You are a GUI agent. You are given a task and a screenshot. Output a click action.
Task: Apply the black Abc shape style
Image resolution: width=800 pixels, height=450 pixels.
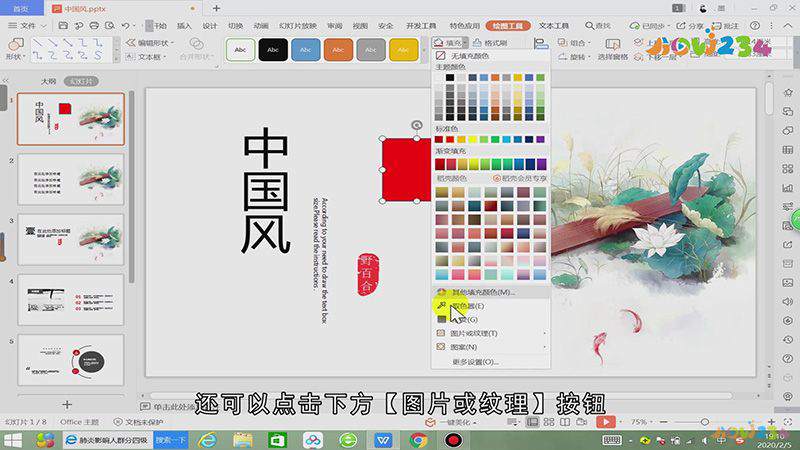[x=273, y=49]
